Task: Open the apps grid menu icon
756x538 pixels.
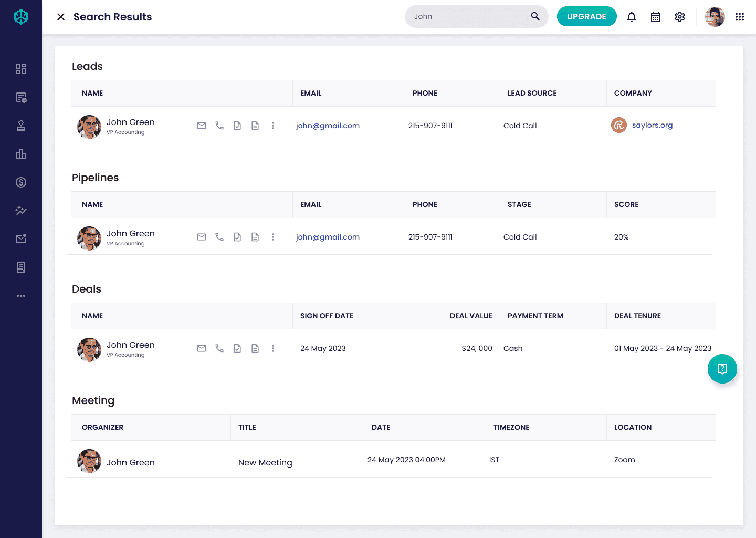Action: [x=740, y=17]
